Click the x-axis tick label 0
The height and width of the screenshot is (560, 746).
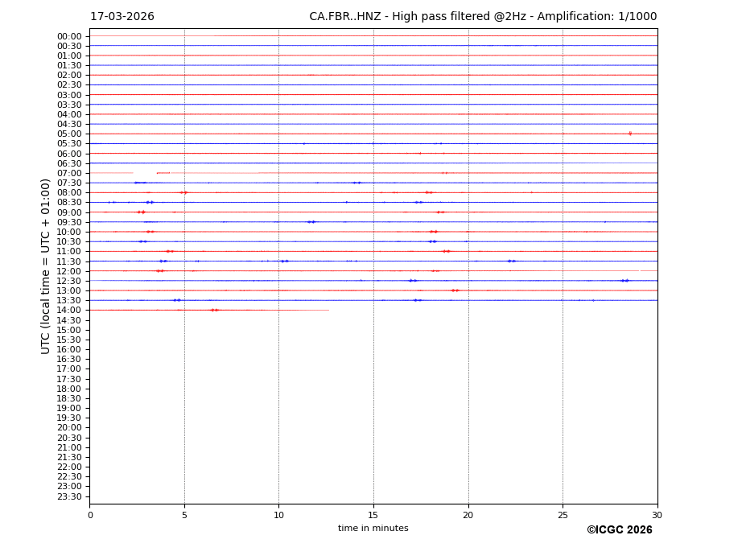pyautogui.click(x=90, y=515)
